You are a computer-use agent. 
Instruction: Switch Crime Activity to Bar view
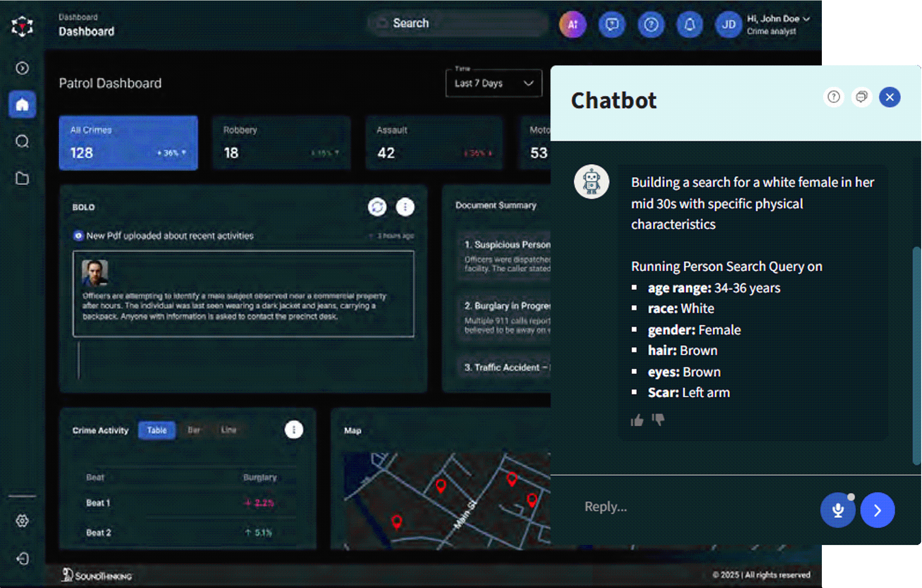coord(194,430)
